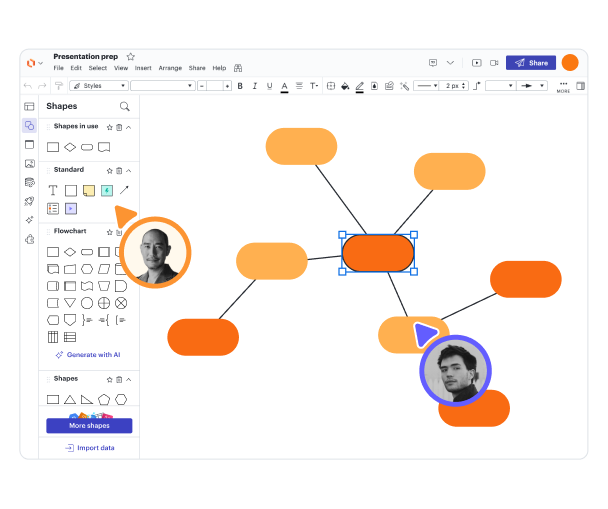Open the data linking sidebar icon
This screenshot has height=509, width=608.
(x=29, y=182)
